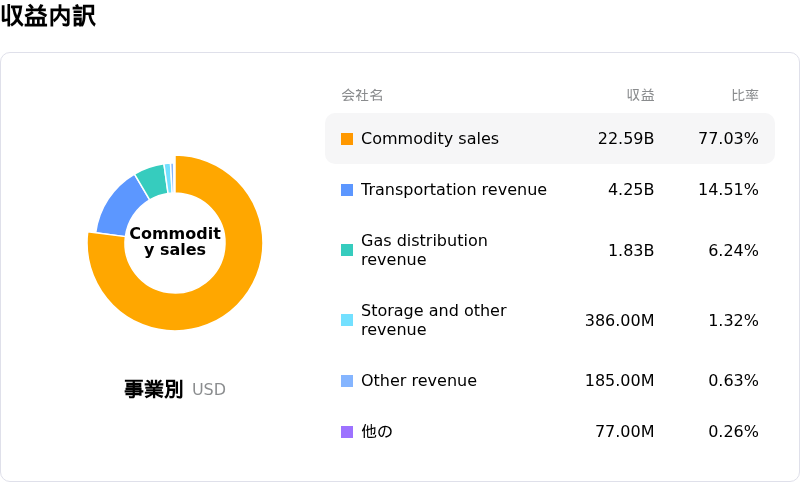
Task: Click the Transportation revenue label
Action: click(x=454, y=190)
